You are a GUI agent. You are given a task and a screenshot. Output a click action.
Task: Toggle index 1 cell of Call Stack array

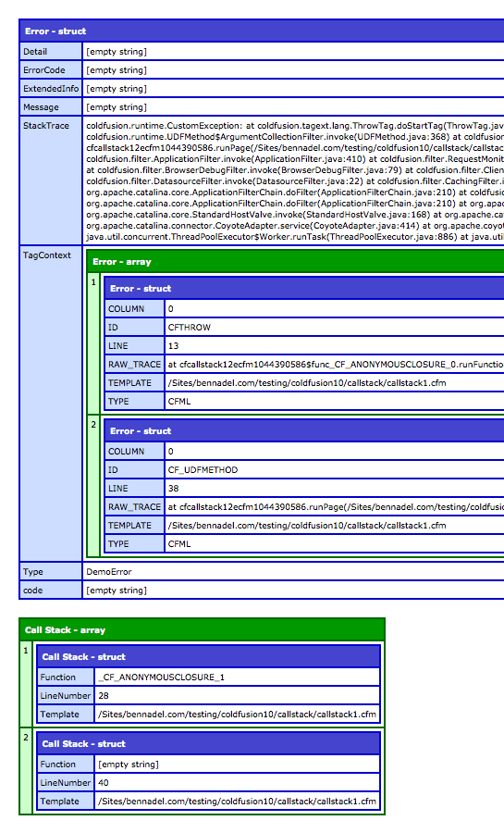point(26,684)
